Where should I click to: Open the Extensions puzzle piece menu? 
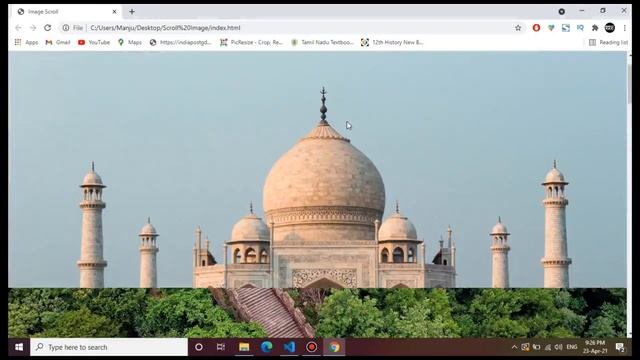click(x=595, y=28)
